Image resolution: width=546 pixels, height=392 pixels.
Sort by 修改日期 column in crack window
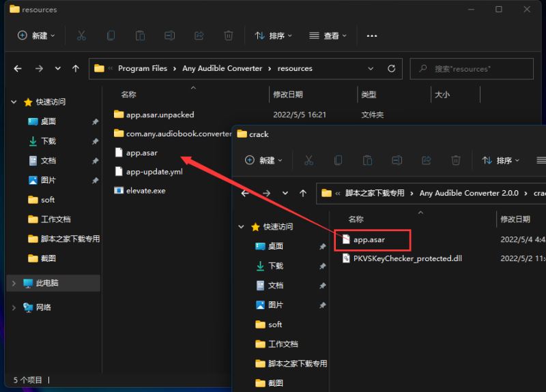click(515, 219)
